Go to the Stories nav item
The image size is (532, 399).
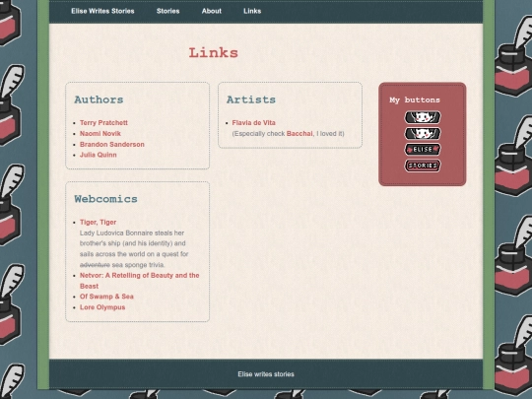coord(167,11)
